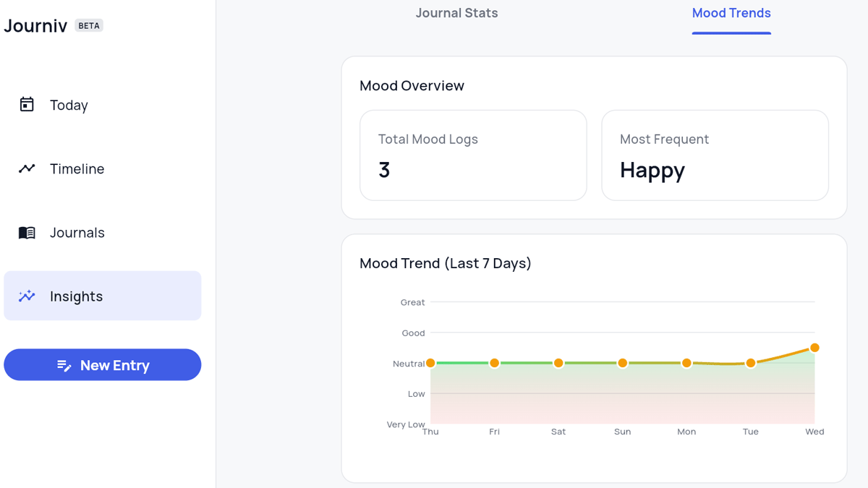The width and height of the screenshot is (868, 488).
Task: Click the calendar icon next to Today
Action: 26,105
